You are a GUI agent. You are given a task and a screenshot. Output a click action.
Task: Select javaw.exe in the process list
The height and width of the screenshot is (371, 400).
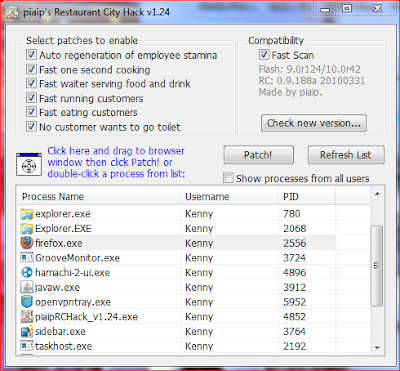click(57, 287)
